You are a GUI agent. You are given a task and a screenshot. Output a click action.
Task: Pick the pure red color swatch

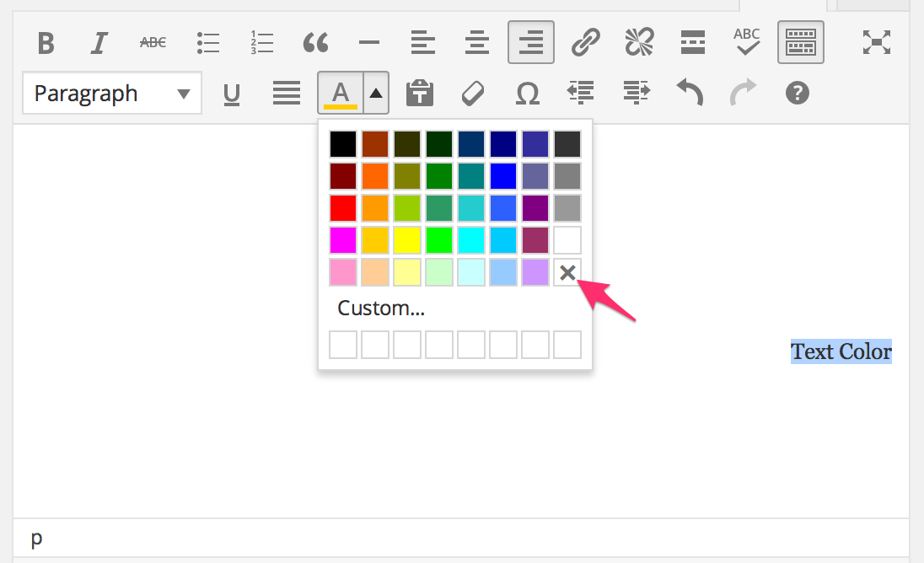coord(343,208)
